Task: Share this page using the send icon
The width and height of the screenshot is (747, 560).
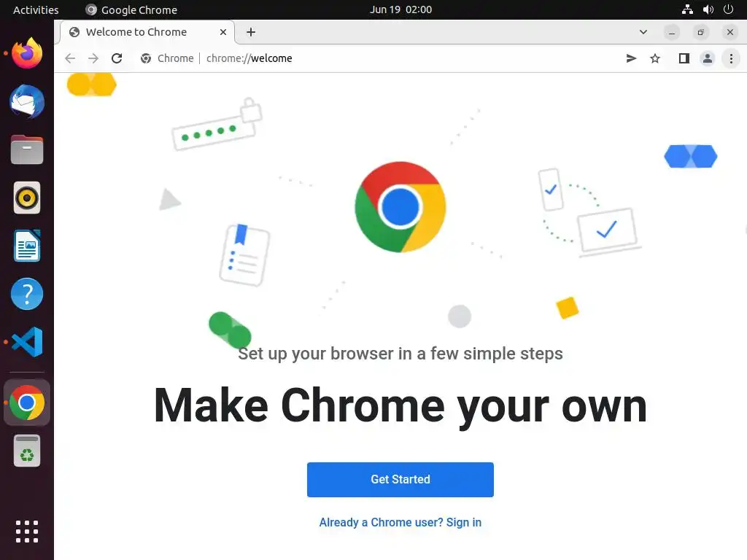Action: [631, 58]
